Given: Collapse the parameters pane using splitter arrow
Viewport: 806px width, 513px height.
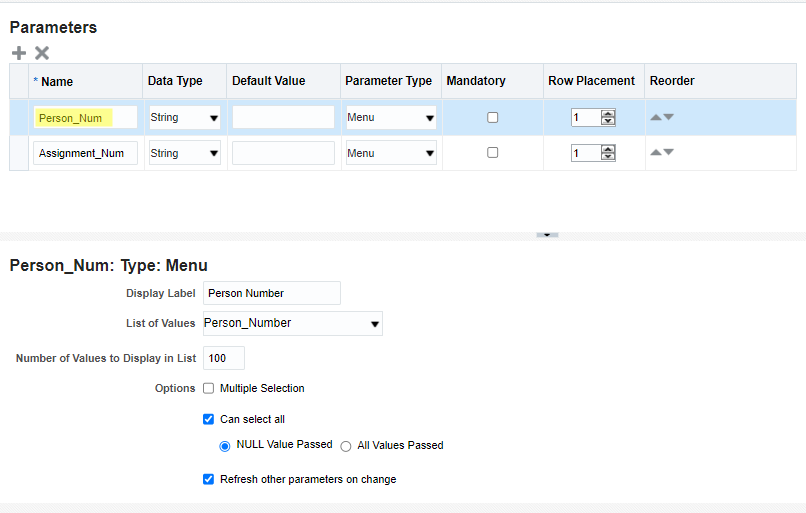Looking at the screenshot, I should coord(547,235).
